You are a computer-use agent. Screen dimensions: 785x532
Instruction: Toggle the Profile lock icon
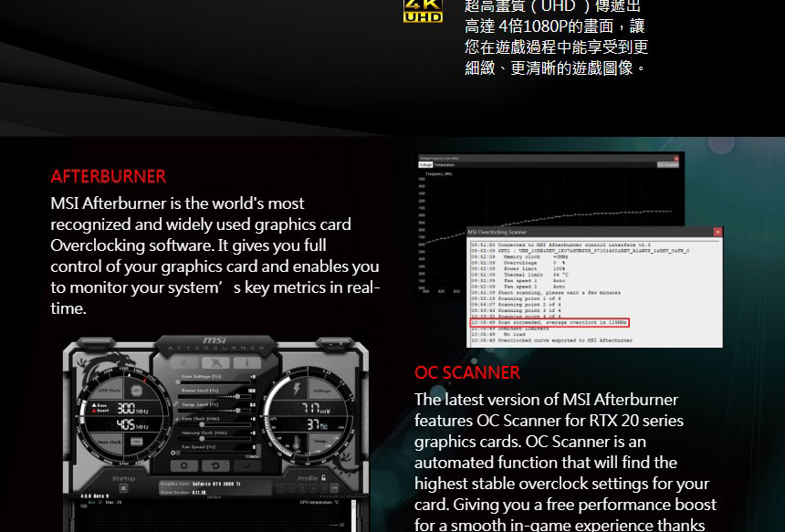click(323, 478)
